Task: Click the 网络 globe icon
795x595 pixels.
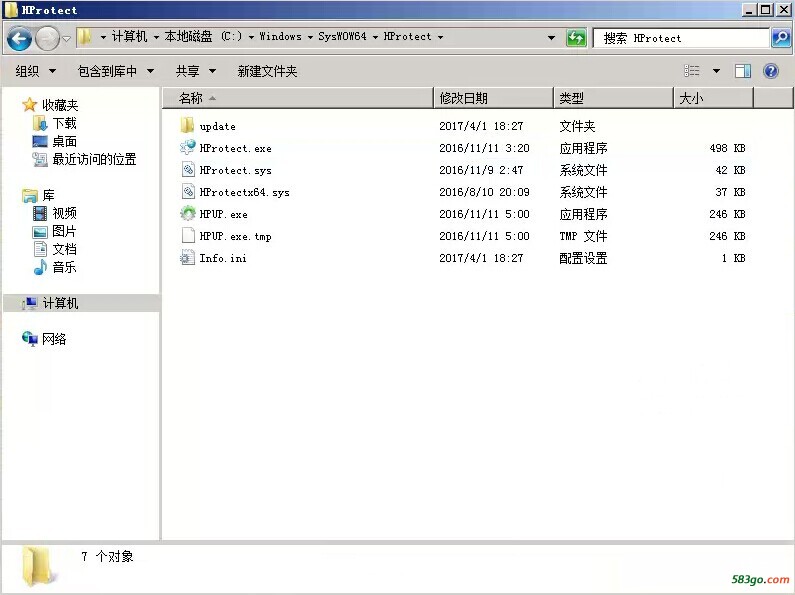Action: click(30, 339)
